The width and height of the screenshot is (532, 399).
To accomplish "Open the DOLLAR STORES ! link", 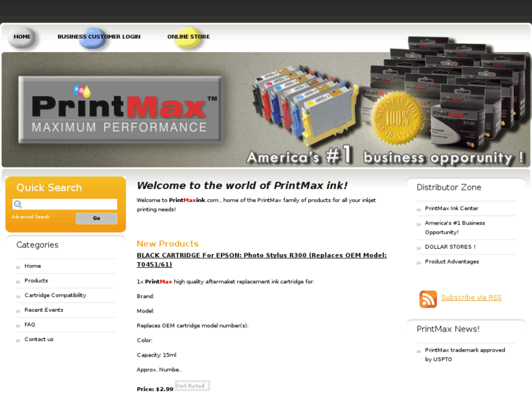I will (x=450, y=247).
